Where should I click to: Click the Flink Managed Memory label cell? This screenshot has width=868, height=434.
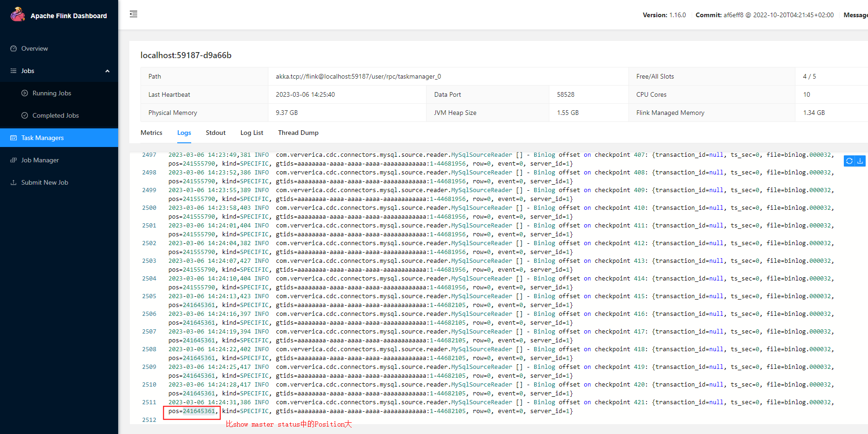coord(712,113)
